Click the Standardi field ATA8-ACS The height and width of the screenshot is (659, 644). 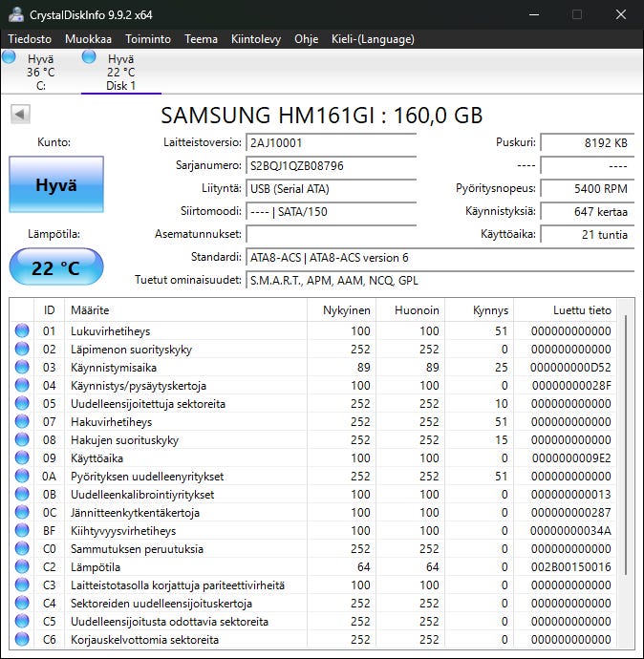pos(440,257)
